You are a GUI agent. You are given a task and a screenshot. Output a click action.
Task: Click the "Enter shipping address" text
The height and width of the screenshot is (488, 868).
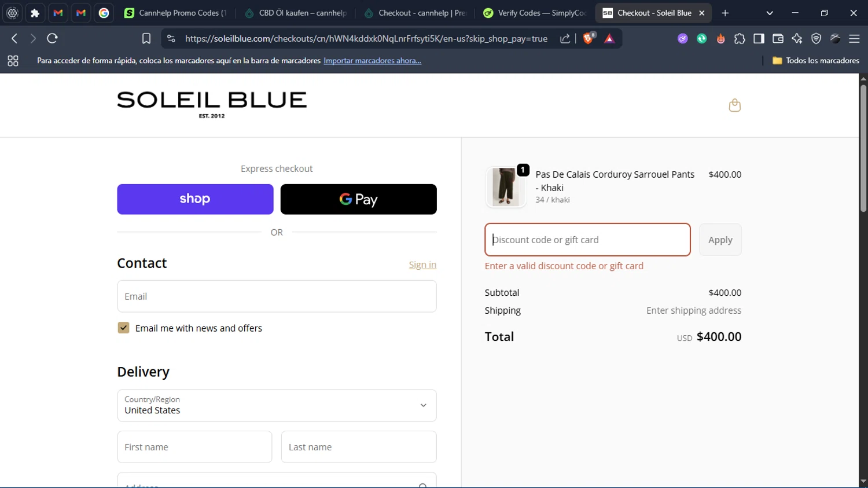point(693,310)
